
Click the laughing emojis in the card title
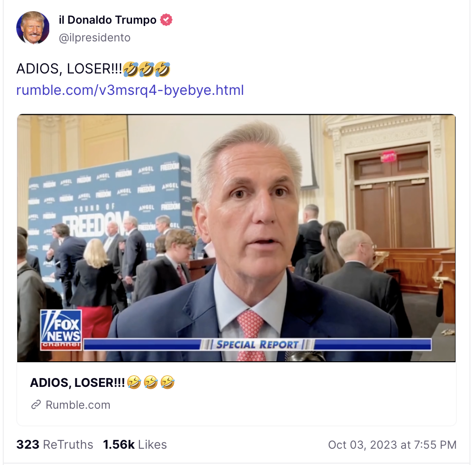coord(151,382)
